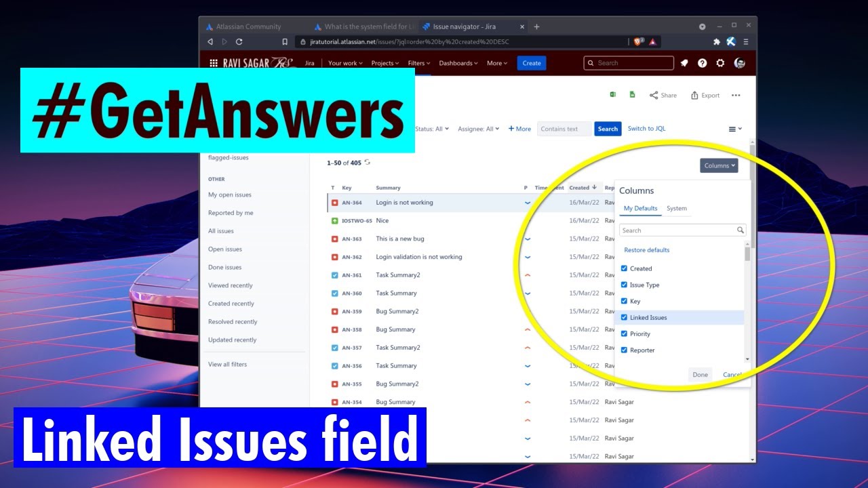The width and height of the screenshot is (868, 488).
Task: Open the user profile avatar
Action: coord(740,63)
